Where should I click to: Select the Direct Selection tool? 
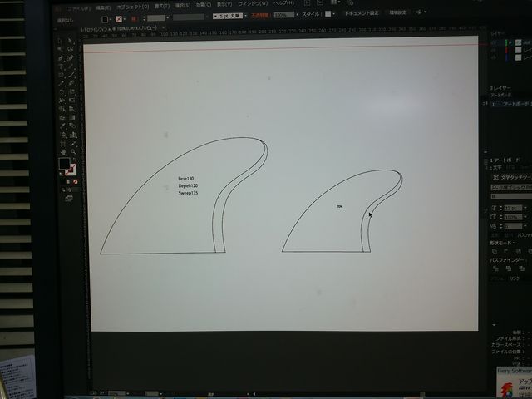[70, 41]
